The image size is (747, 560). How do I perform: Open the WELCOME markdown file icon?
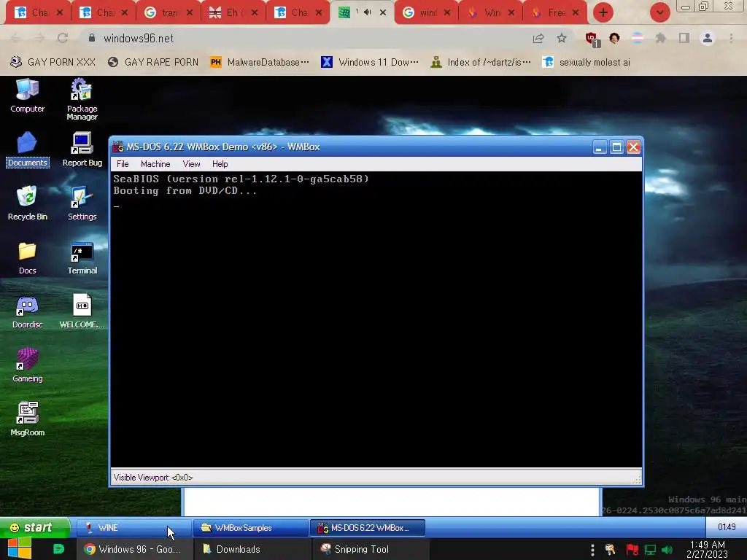[82, 312]
